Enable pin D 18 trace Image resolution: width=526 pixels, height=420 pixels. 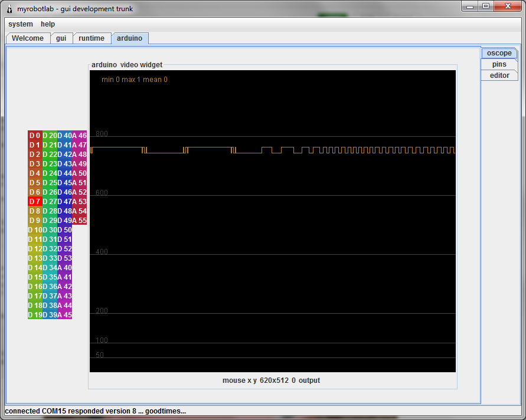[35, 305]
